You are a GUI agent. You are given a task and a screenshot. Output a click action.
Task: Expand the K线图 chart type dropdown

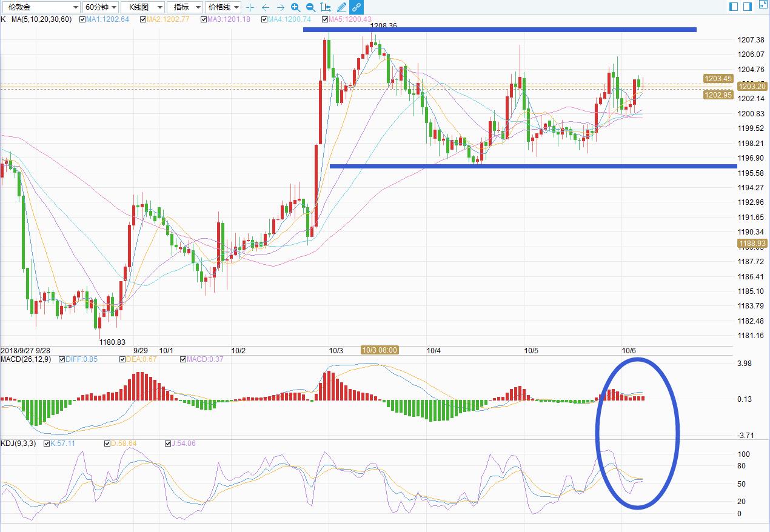(142, 7)
